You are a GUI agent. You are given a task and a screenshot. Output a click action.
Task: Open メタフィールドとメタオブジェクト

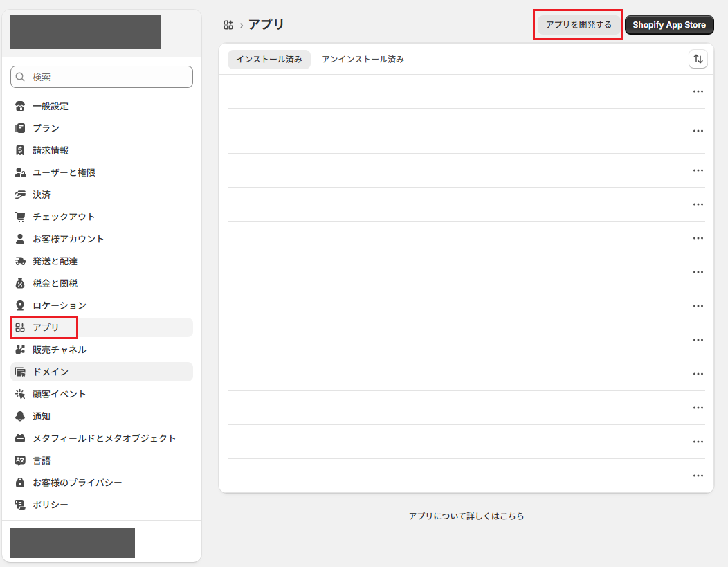coord(101,438)
